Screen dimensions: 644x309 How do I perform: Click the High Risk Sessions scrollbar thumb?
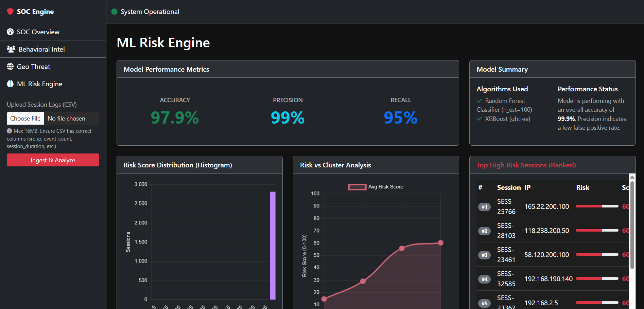pos(632,224)
